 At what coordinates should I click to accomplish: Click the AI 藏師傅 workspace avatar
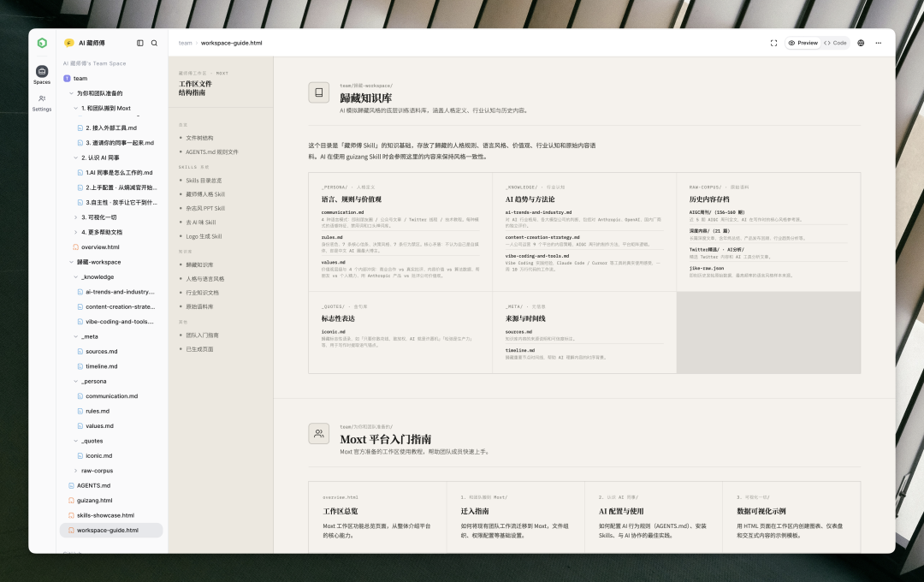[68, 42]
